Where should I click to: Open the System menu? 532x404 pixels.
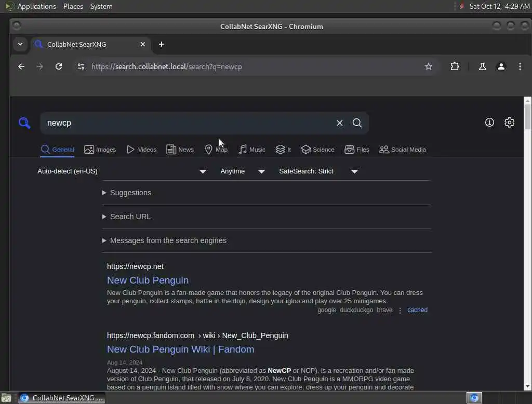(101, 6)
